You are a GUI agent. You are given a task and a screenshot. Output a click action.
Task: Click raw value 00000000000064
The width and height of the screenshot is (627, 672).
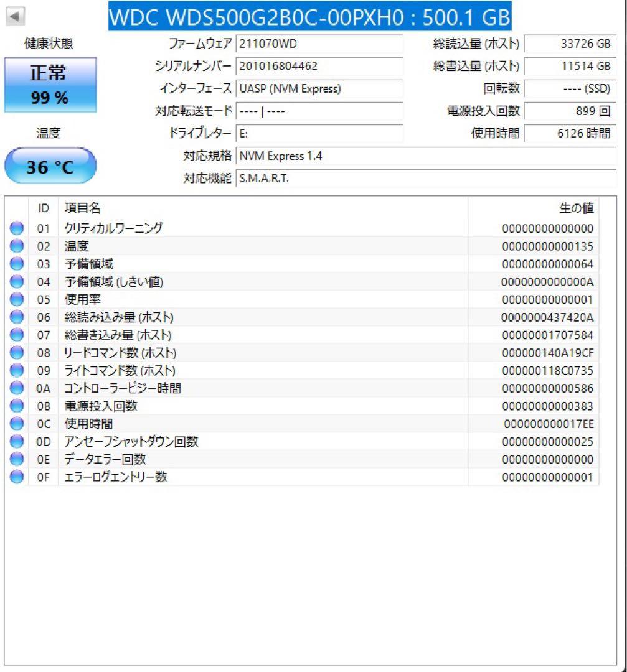coord(548,264)
